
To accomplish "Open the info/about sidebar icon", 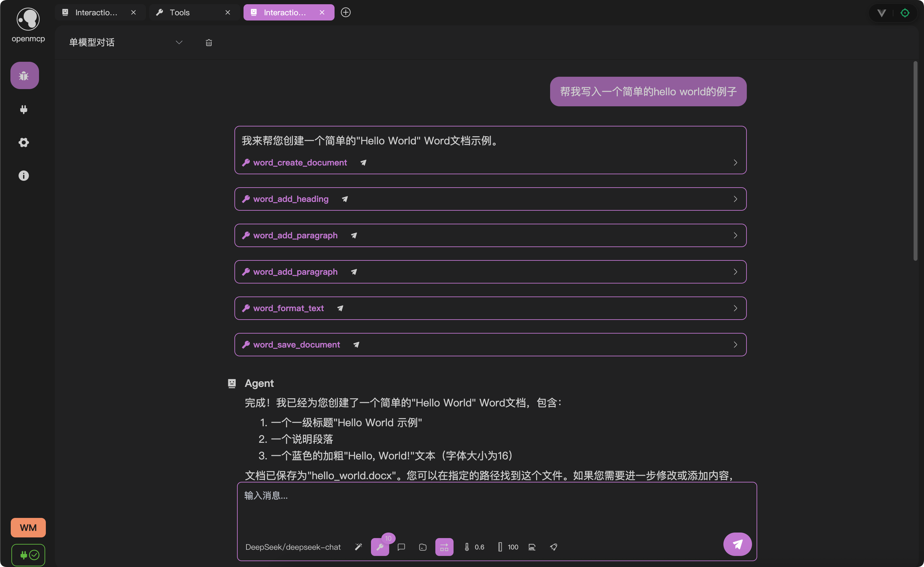I will coord(24,176).
